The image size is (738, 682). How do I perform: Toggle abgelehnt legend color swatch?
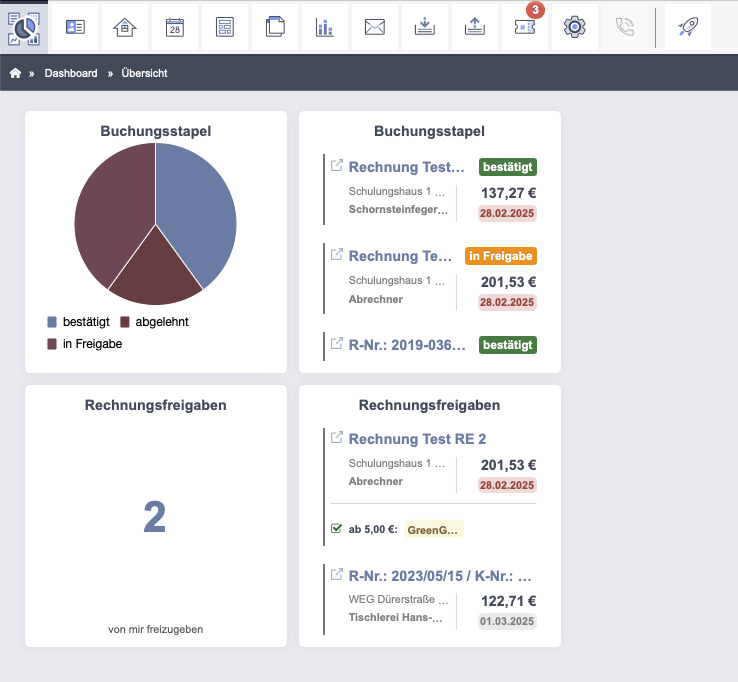tap(125, 322)
